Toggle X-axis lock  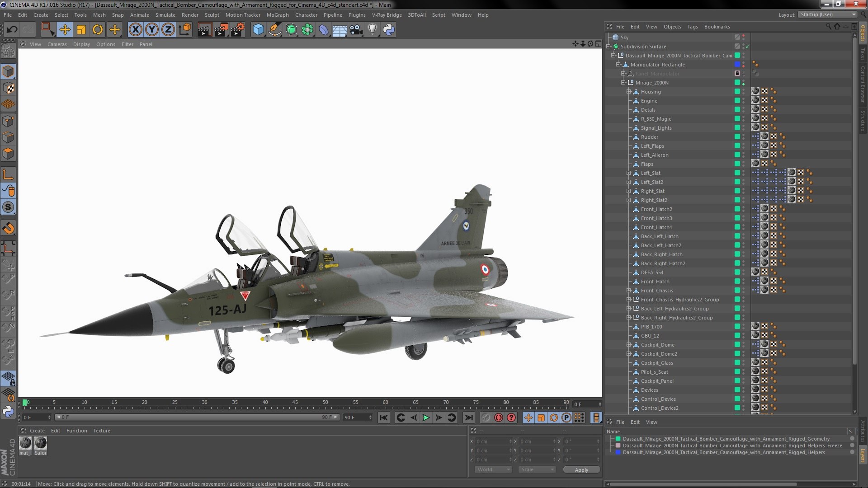click(x=135, y=30)
